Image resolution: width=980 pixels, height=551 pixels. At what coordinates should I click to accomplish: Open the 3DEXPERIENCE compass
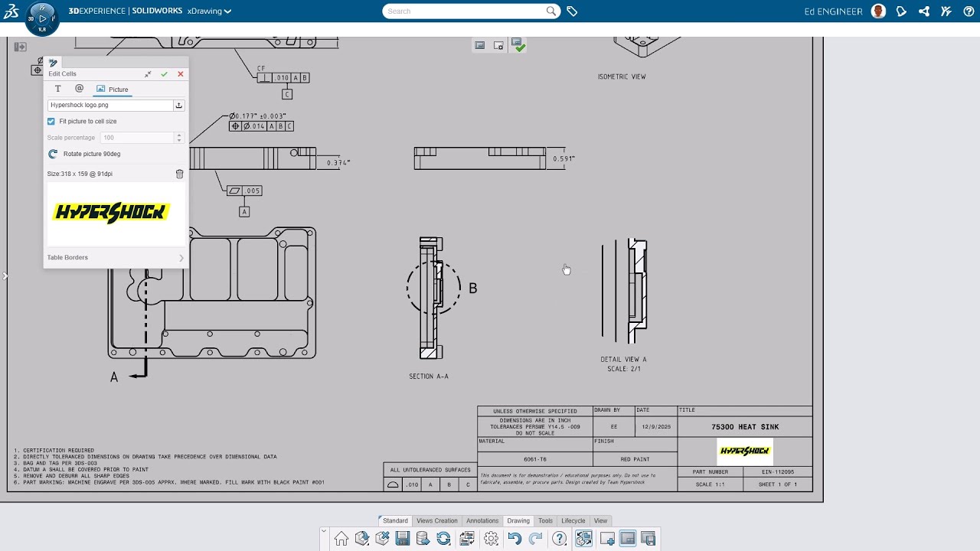[41, 18]
